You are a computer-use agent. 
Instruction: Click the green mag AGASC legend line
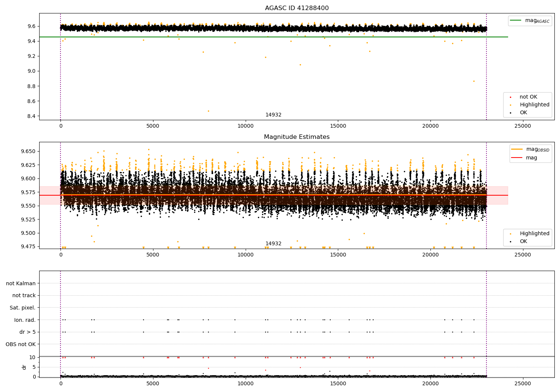point(516,21)
